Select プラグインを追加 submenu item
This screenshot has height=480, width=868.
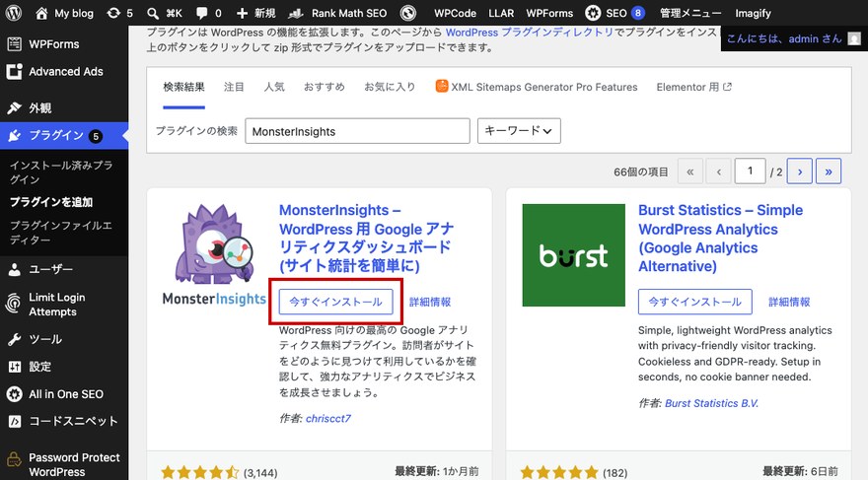pos(51,202)
